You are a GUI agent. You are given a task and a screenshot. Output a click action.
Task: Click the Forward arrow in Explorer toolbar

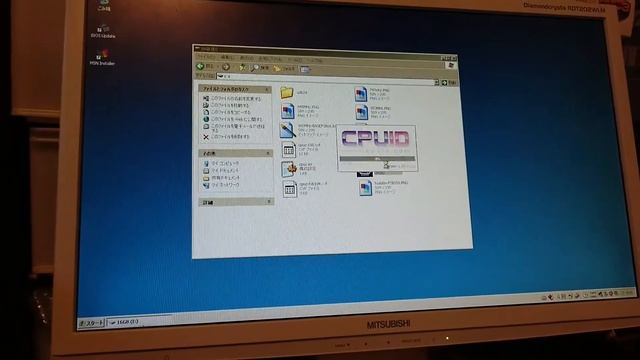[226, 67]
